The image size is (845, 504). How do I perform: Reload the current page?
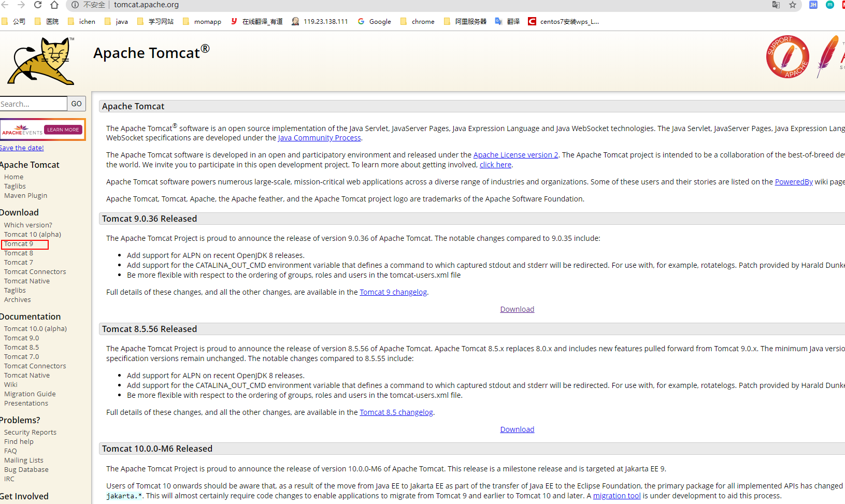37,5
